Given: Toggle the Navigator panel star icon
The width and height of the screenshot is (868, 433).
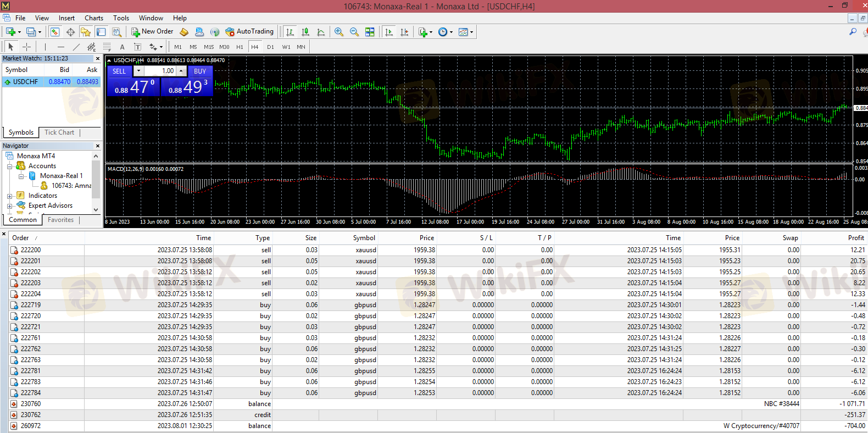Looking at the screenshot, I should (x=85, y=32).
